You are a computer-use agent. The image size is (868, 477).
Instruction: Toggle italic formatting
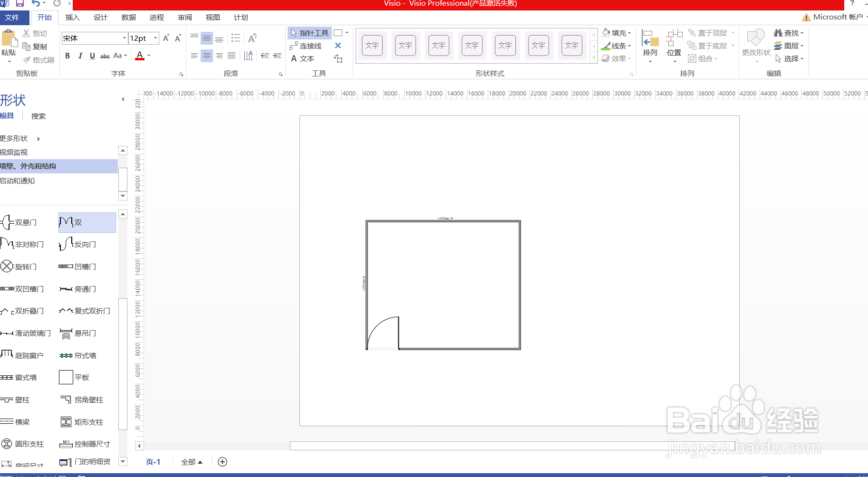pyautogui.click(x=80, y=56)
